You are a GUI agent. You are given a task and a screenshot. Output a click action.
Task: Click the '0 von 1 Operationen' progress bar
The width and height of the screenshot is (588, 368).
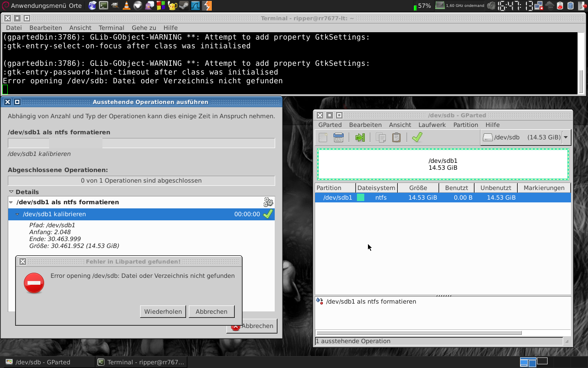141,180
